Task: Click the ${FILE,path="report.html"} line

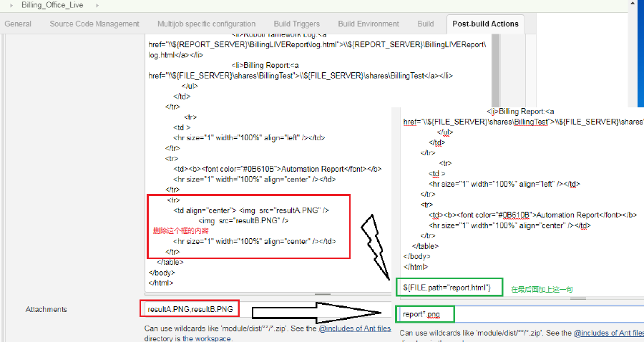Action: (447, 288)
